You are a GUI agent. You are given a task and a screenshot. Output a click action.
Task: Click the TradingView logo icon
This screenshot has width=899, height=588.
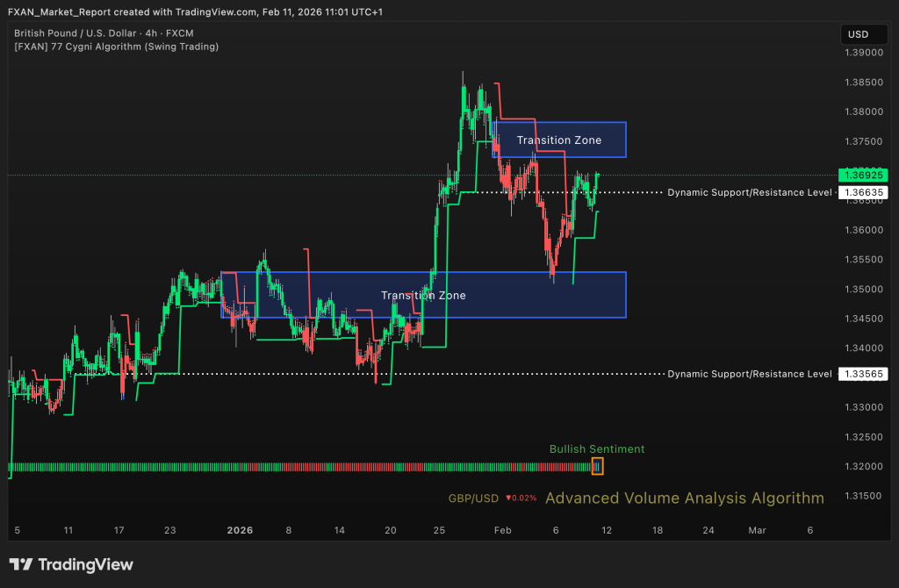(x=21, y=565)
